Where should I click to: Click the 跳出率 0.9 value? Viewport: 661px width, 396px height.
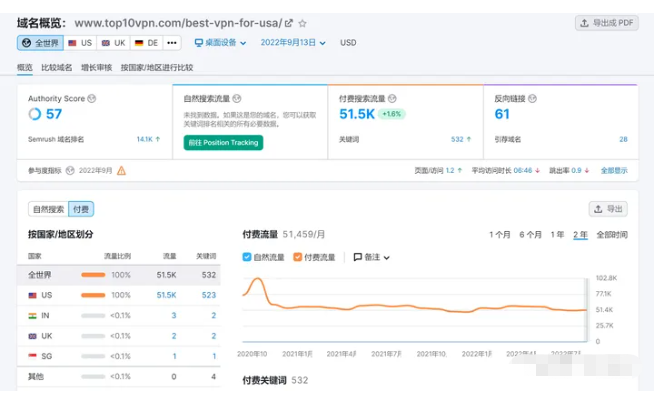(576, 171)
